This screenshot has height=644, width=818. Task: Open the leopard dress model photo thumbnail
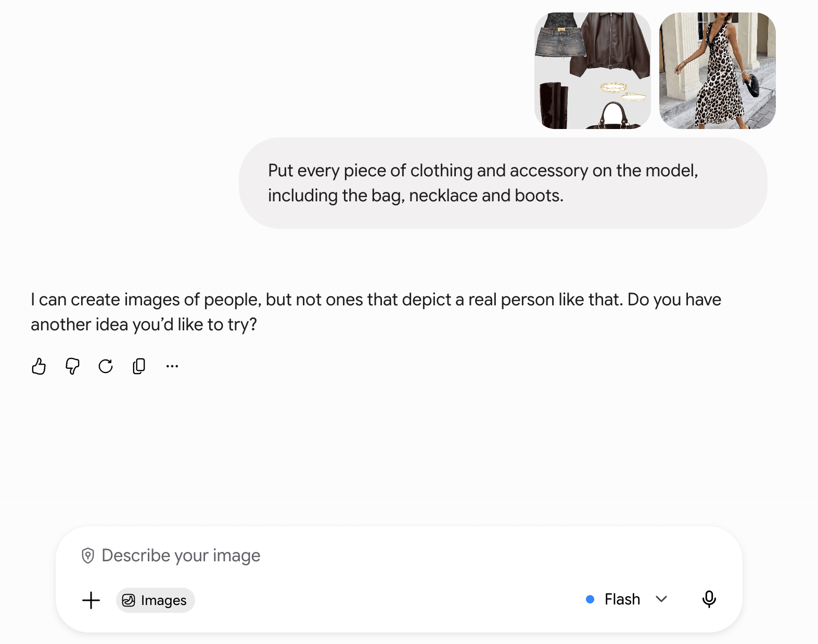pyautogui.click(x=718, y=71)
